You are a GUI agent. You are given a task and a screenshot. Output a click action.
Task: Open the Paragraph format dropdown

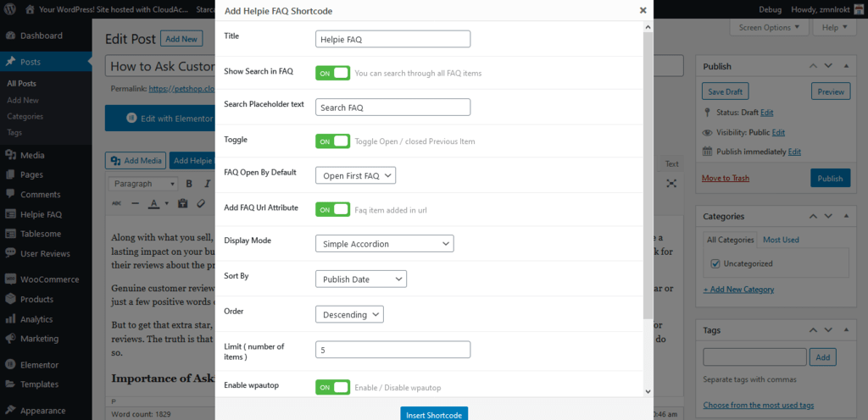point(142,184)
